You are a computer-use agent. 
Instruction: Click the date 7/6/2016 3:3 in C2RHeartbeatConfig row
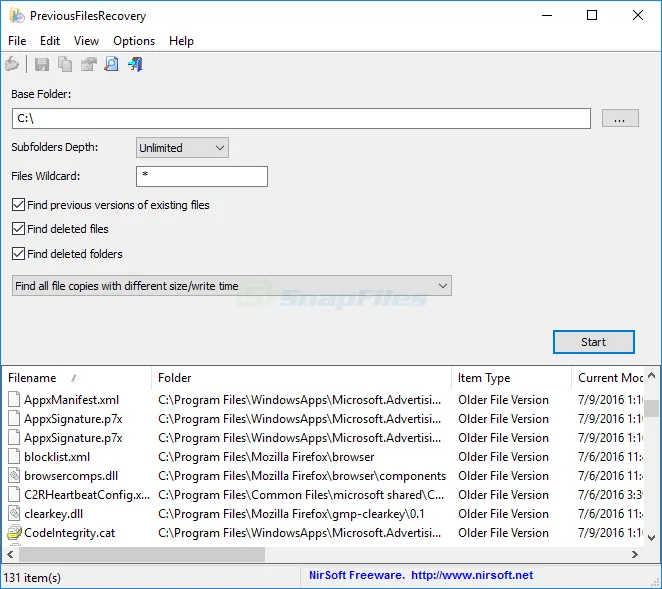610,495
